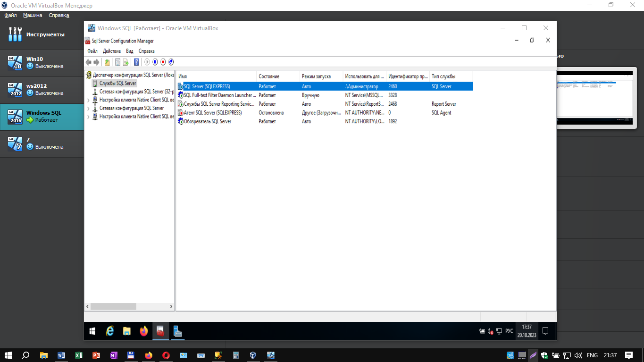Image resolution: width=644 pixels, height=362 pixels.
Task: Open the Машина menu in VirtualBox Manager
Action: 33,15
